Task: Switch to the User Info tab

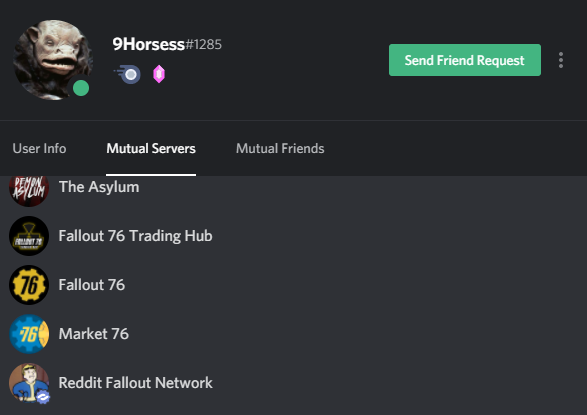Action: pyautogui.click(x=39, y=149)
